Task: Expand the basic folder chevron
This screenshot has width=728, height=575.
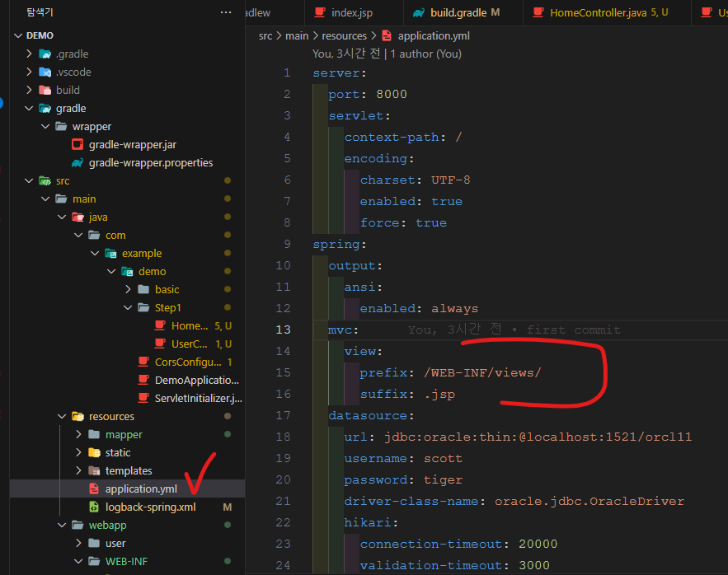Action: 128,290
